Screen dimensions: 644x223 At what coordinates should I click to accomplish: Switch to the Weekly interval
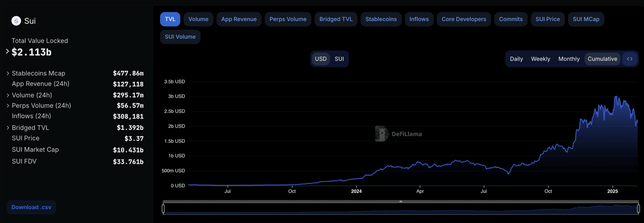click(540, 59)
